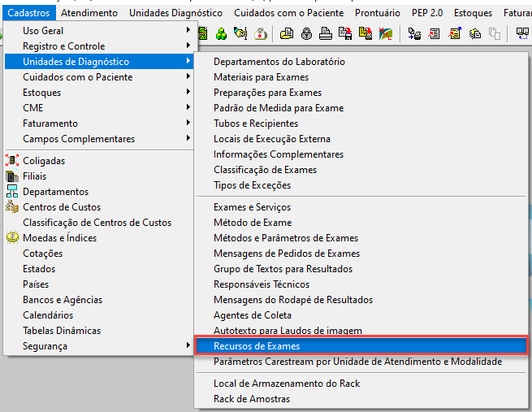Select Classificação de Exames
Image resolution: width=532 pixels, height=412 pixels.
pyautogui.click(x=361, y=170)
